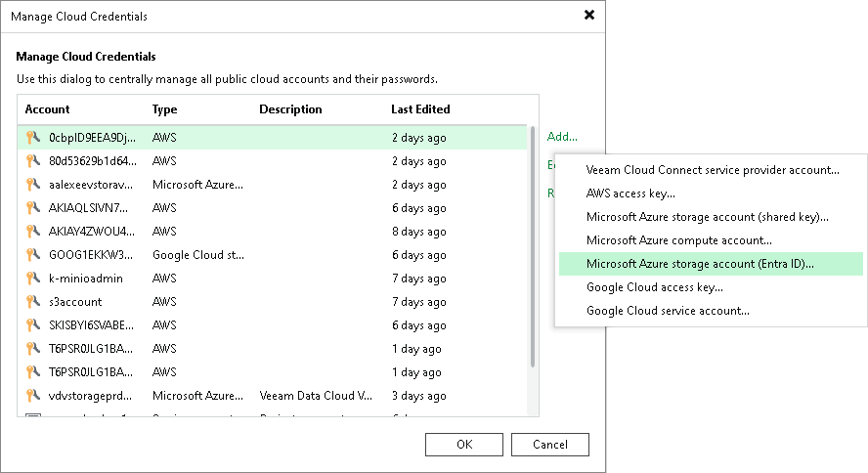Sort by the Description column header

coord(290,109)
